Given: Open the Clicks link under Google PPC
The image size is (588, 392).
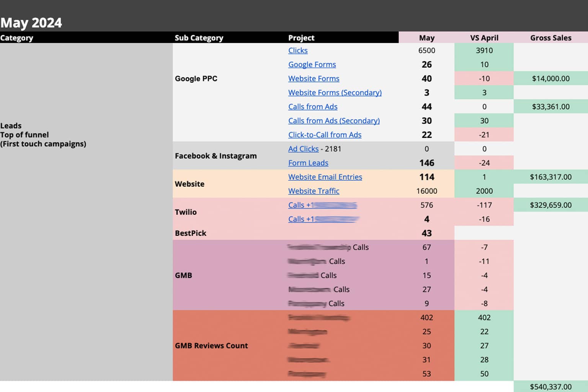Looking at the screenshot, I should click(x=297, y=51).
